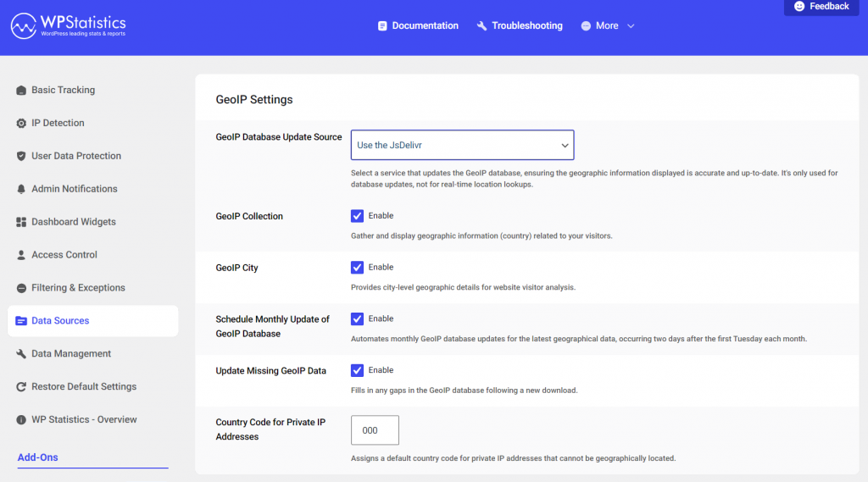The image size is (868, 482).
Task: Click the GeoIP City label
Action: (x=236, y=268)
